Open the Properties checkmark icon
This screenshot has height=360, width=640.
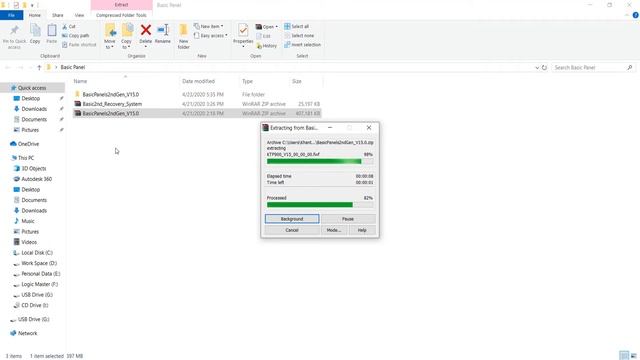point(243,30)
